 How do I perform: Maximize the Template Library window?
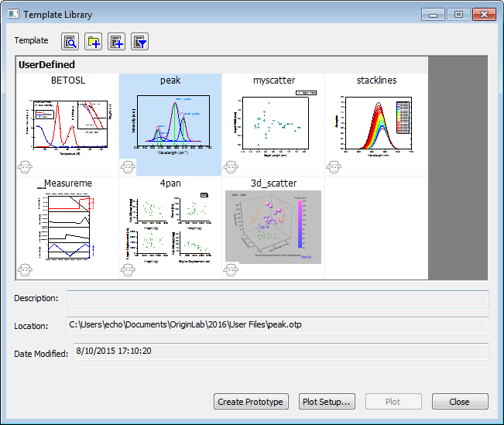point(458,15)
